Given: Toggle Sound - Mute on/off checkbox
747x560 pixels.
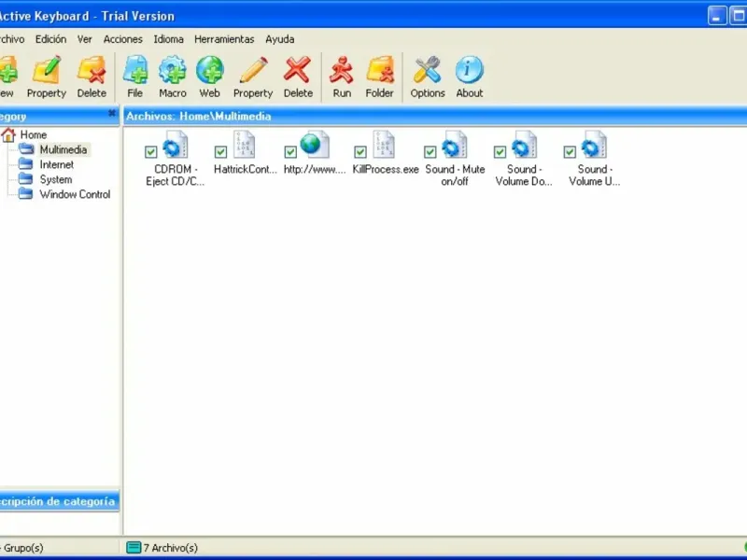Looking at the screenshot, I should [x=430, y=152].
